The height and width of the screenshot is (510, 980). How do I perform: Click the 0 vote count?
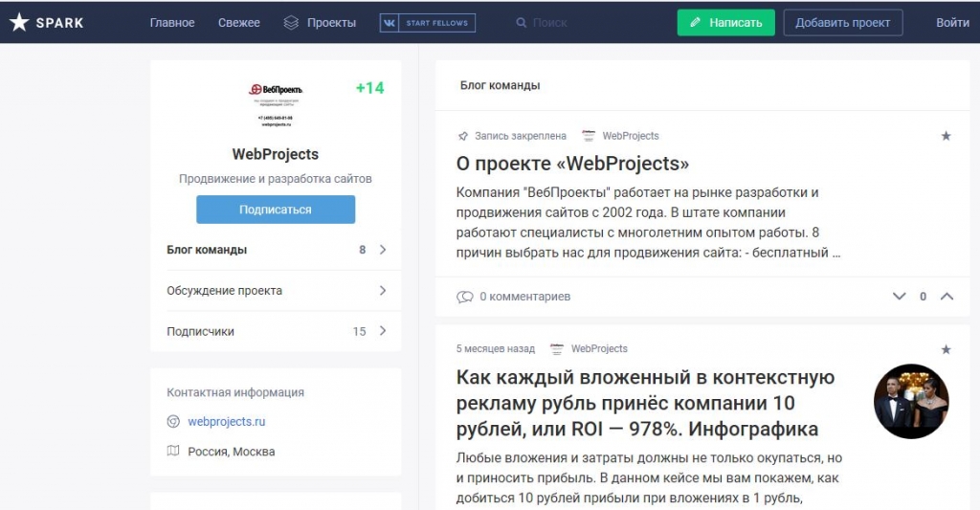point(924,297)
